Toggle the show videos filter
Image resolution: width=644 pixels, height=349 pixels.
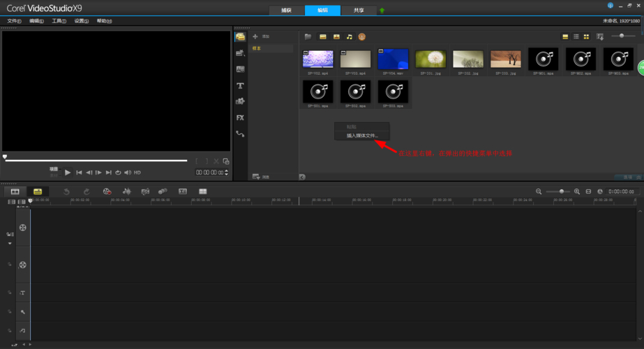coord(323,36)
